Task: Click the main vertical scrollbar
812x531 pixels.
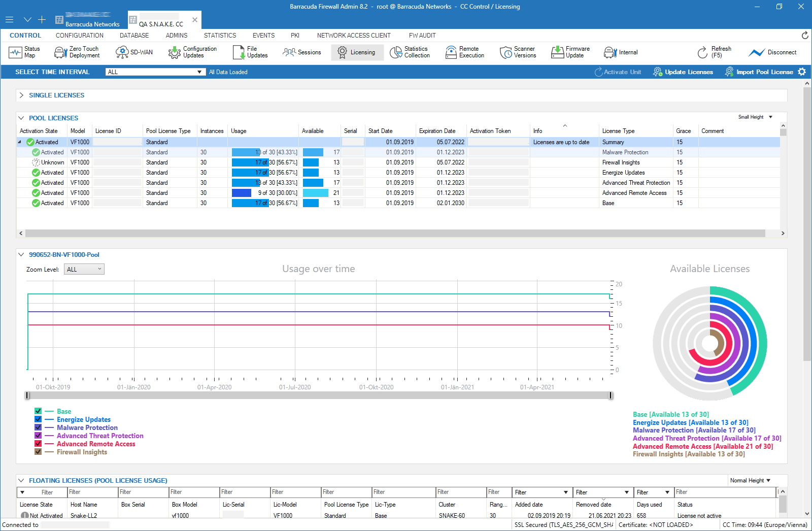Action: pyautogui.click(x=807, y=223)
